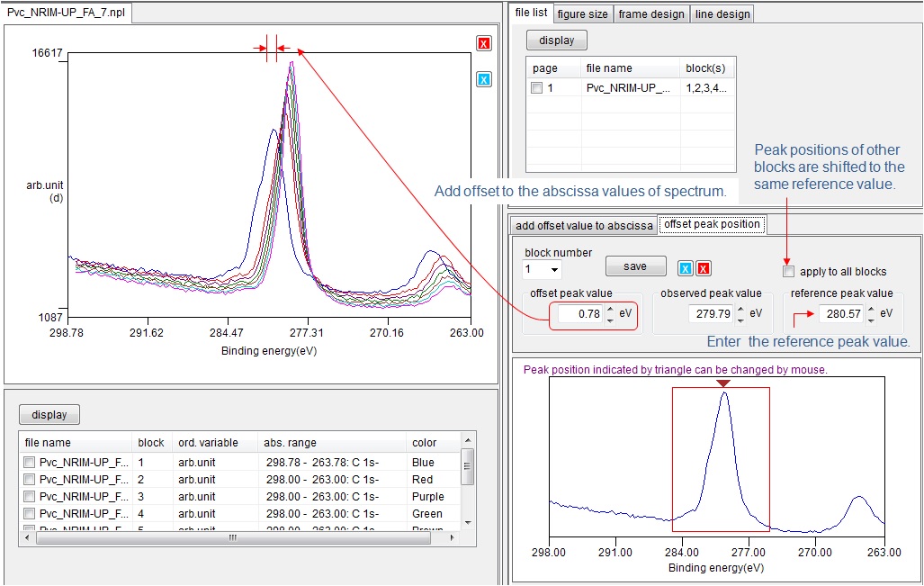Click the file name column header in block table

(76, 443)
